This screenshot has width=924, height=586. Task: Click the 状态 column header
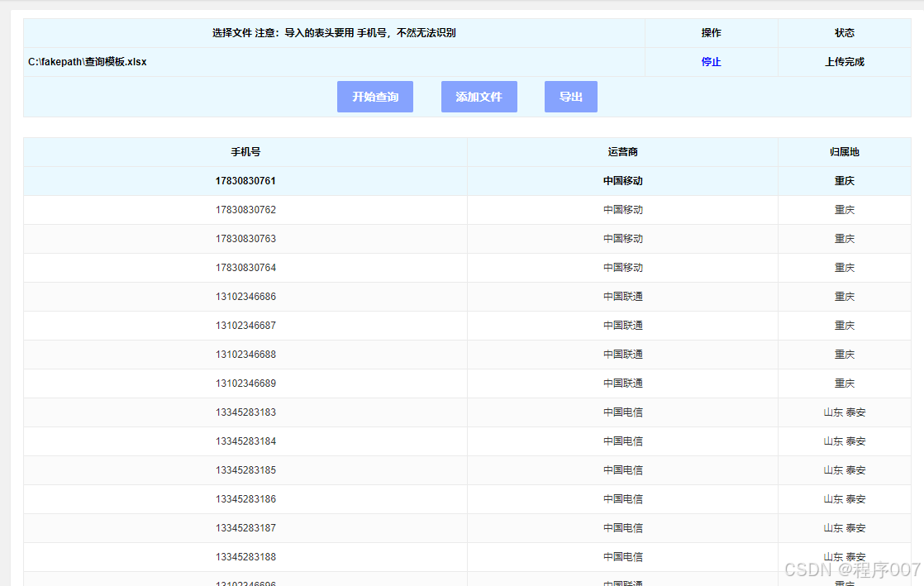tap(844, 33)
